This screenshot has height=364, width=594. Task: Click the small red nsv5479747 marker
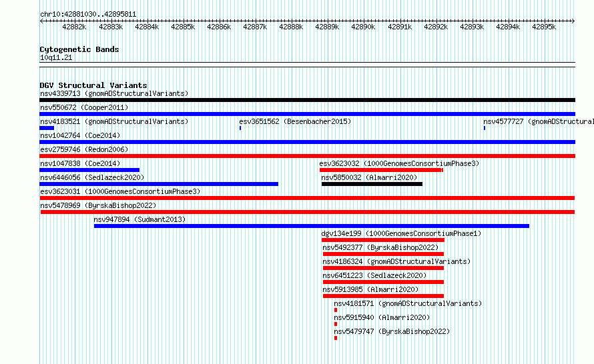(x=336, y=338)
